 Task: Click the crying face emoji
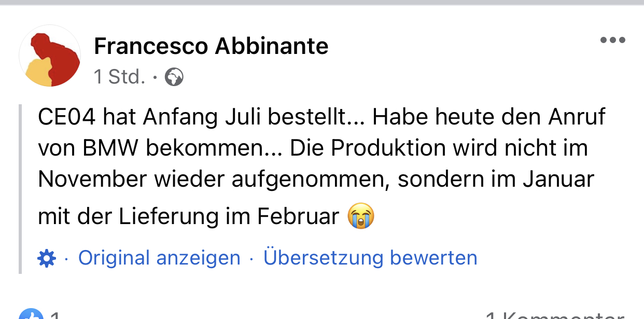[x=361, y=216]
